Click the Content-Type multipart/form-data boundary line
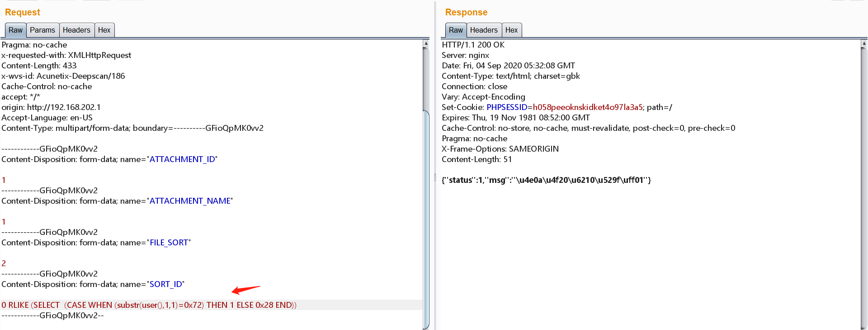Image resolution: width=868 pixels, height=330 pixels. point(132,128)
